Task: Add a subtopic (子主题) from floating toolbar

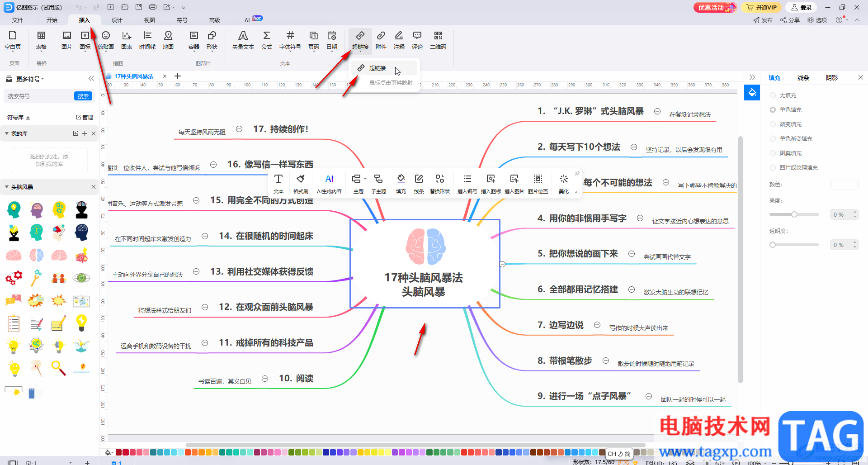Action: pos(378,184)
